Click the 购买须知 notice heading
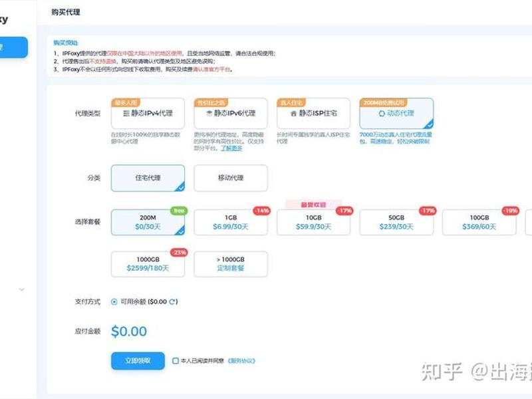The image size is (532, 399). tap(65, 43)
